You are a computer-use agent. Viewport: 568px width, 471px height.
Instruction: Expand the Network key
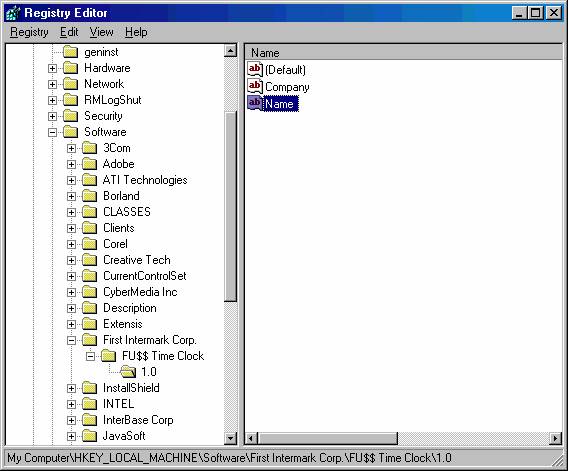point(53,84)
